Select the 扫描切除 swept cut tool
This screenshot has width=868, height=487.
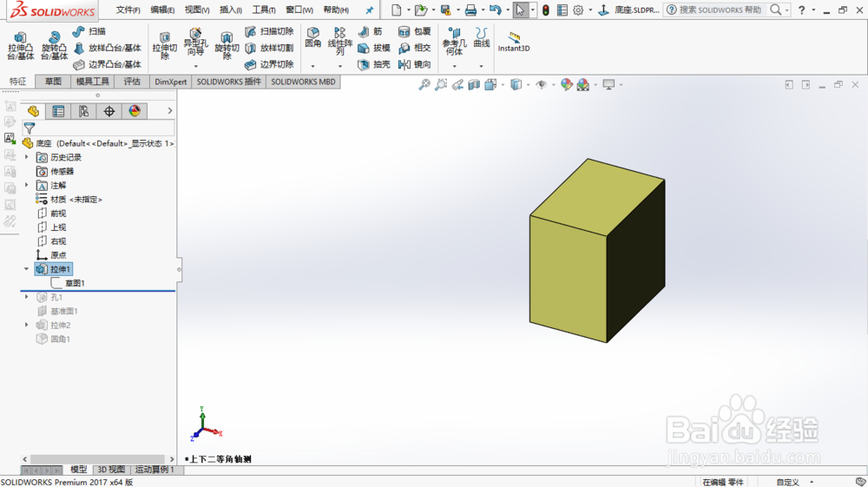click(x=269, y=31)
